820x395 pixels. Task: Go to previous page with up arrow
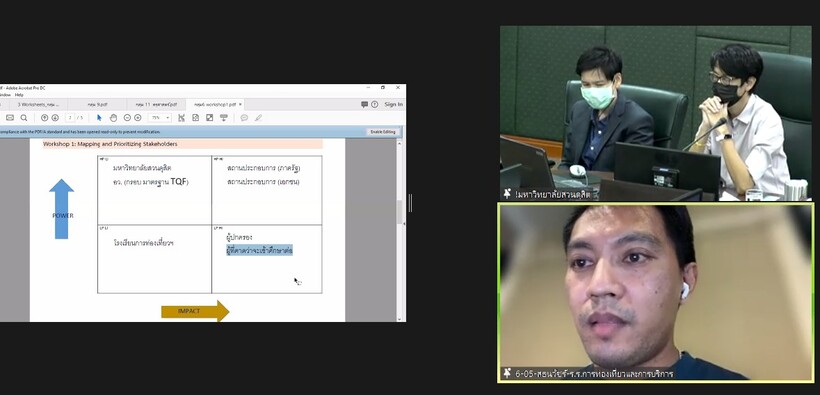[x=44, y=118]
